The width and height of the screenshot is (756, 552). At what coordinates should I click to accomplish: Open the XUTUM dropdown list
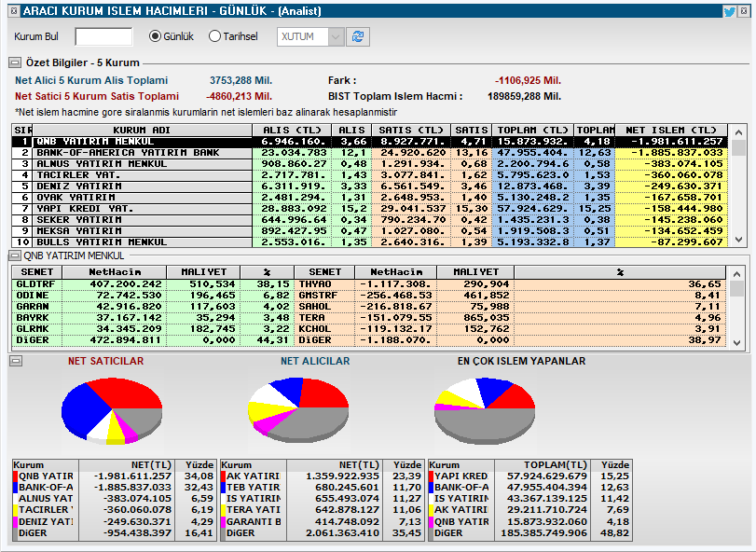[x=337, y=36]
